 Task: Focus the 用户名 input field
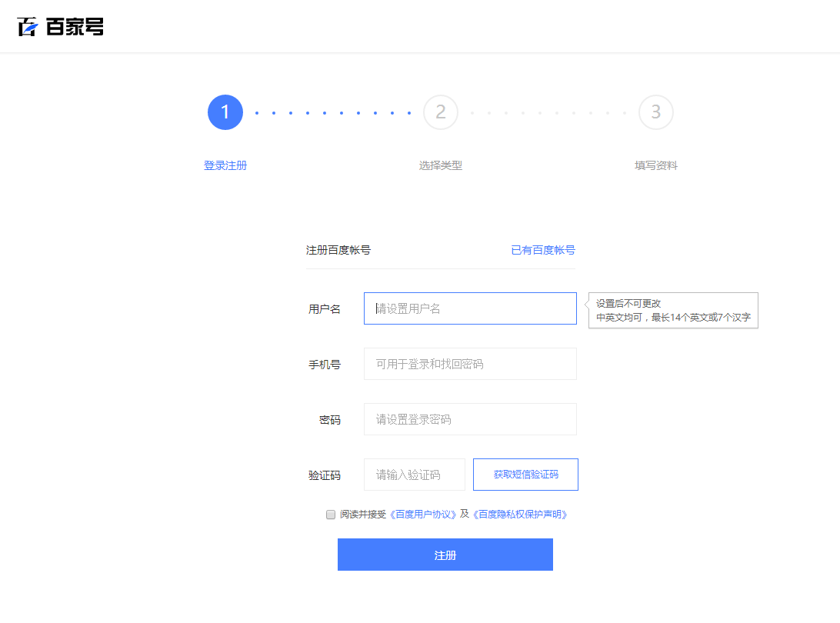470,308
